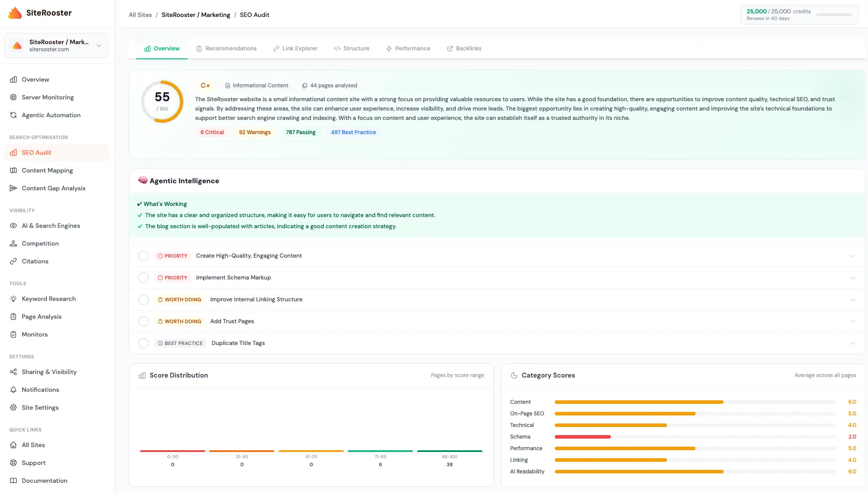Click the Server Monitoring icon
The width and height of the screenshot is (868, 493).
(13, 97)
